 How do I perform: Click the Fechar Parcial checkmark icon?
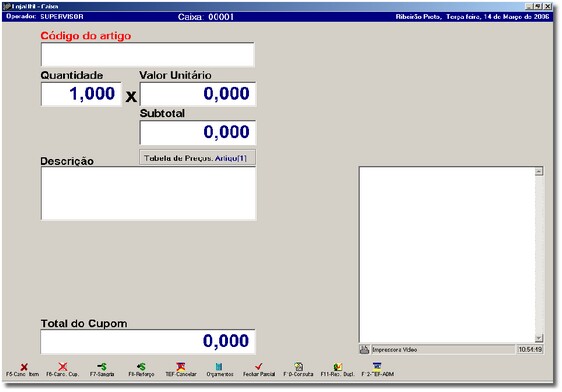point(259,367)
